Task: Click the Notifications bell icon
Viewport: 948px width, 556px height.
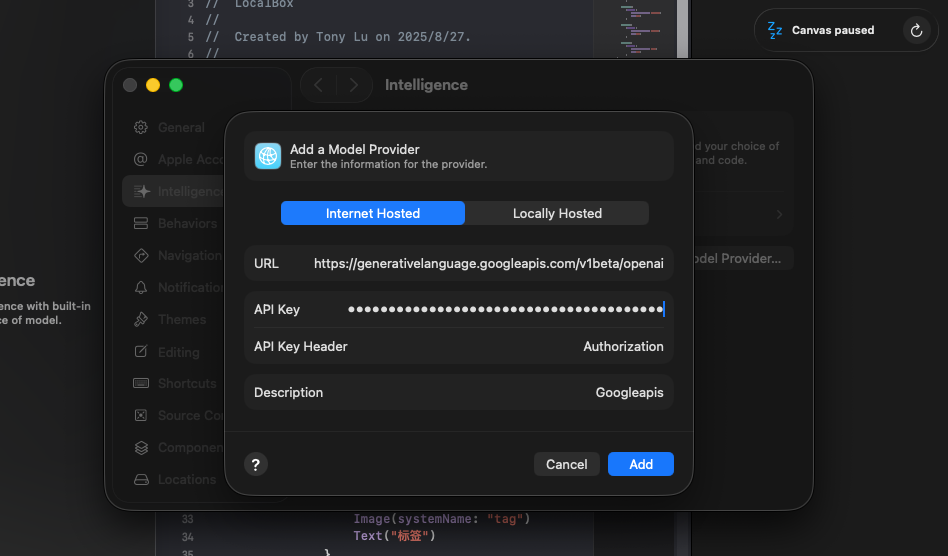Action: point(141,288)
